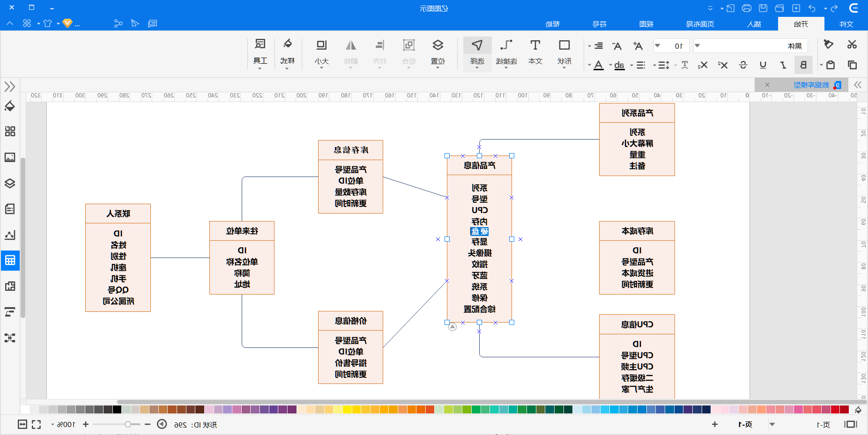
Task: Open the Help (帮助) tab
Action: (x=553, y=24)
